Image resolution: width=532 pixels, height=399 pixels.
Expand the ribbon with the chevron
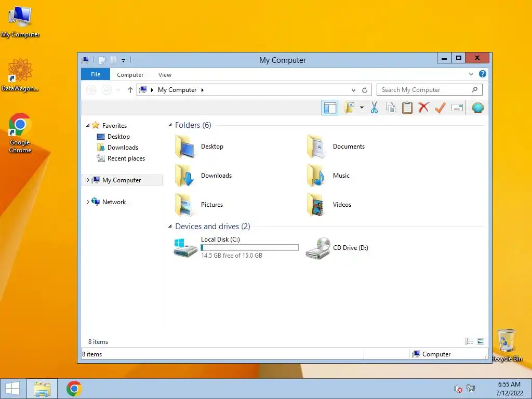point(471,74)
